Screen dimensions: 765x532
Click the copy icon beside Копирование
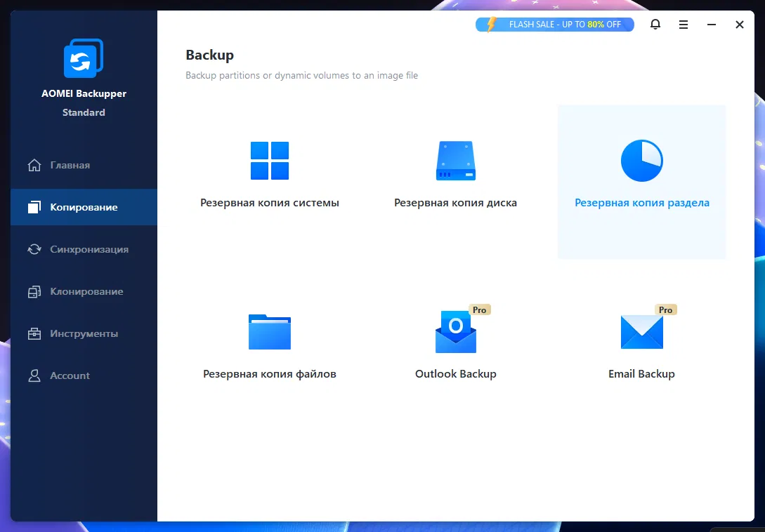point(34,207)
